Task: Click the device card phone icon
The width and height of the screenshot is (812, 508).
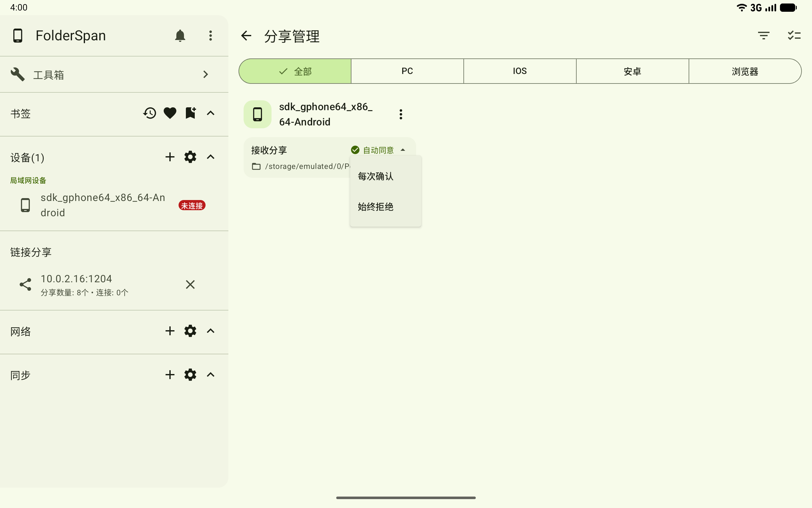Action: pos(257,114)
